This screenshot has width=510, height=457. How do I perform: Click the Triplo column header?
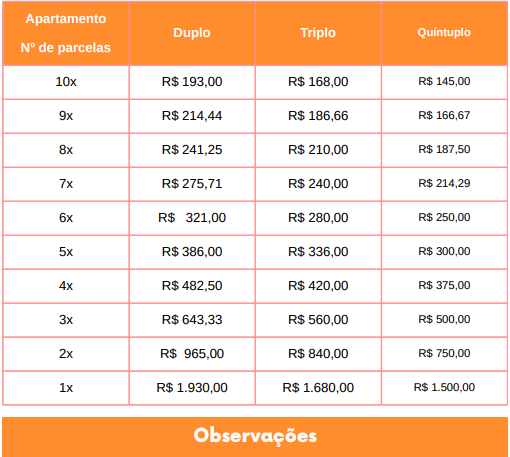(x=318, y=33)
